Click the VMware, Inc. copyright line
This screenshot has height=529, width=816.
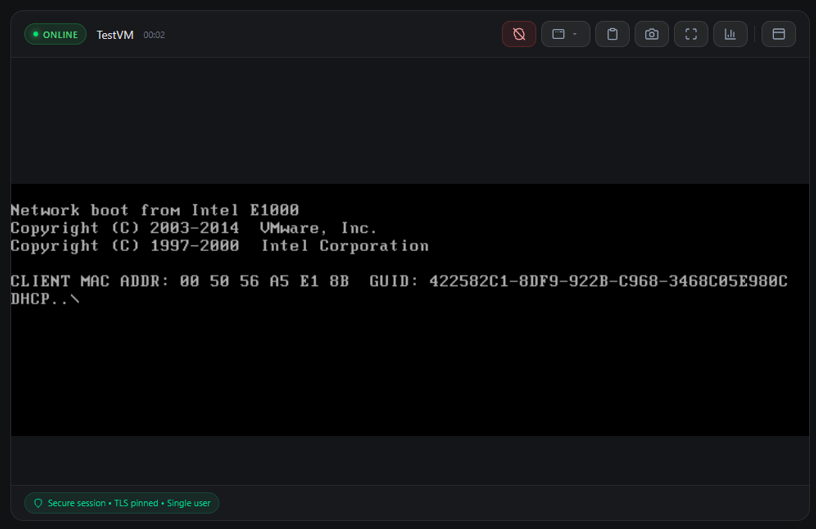(193, 228)
